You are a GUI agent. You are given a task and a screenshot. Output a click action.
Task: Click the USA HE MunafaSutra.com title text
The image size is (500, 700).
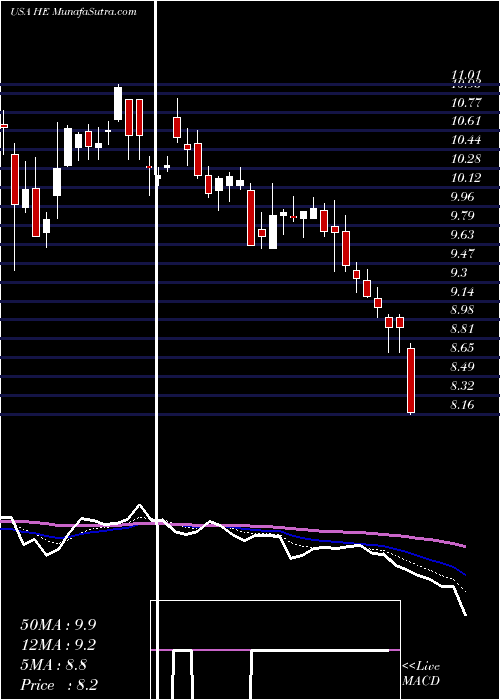[73, 12]
